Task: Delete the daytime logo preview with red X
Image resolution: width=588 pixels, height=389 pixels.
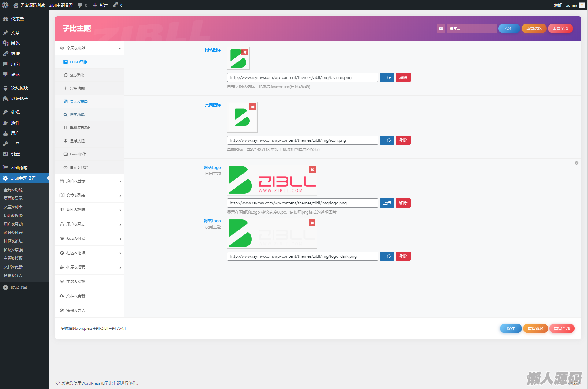Action: [x=312, y=170]
